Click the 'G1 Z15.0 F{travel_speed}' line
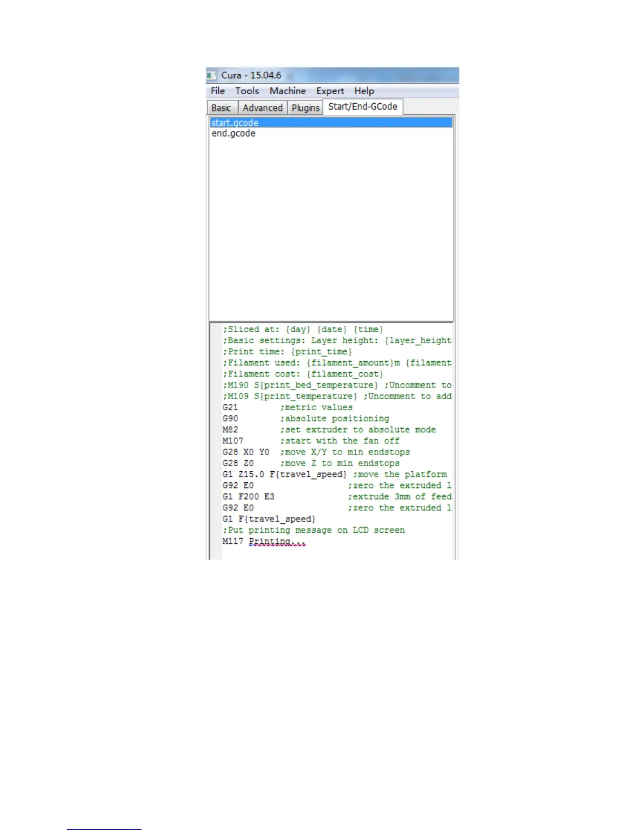The width and height of the screenshot is (644, 834). [x=335, y=474]
